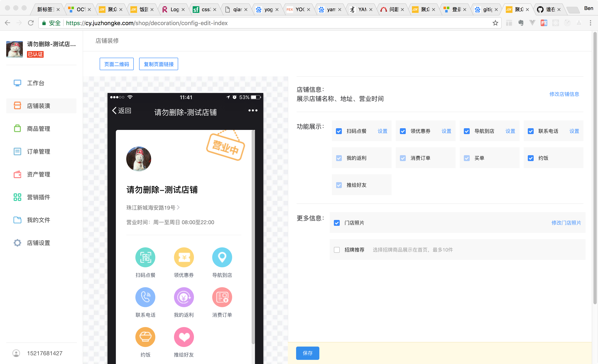Click the user account avatar icon

click(16, 353)
